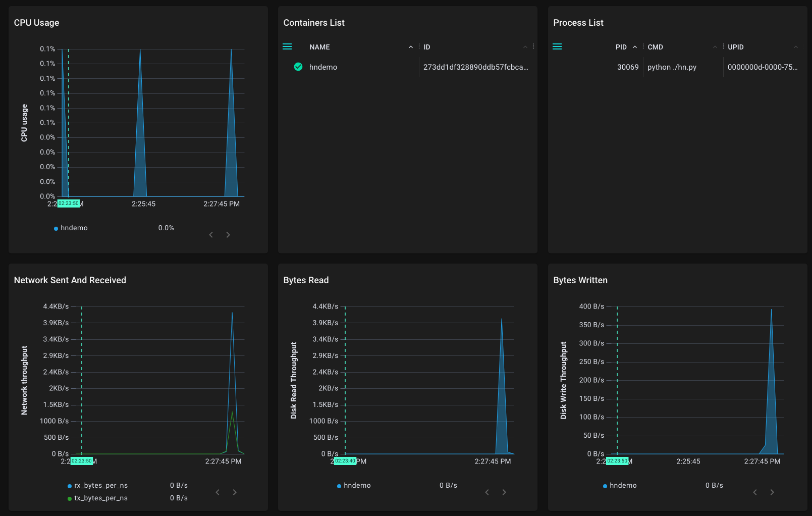
Task: Sort processes using the PID column chevron
Action: click(x=634, y=46)
